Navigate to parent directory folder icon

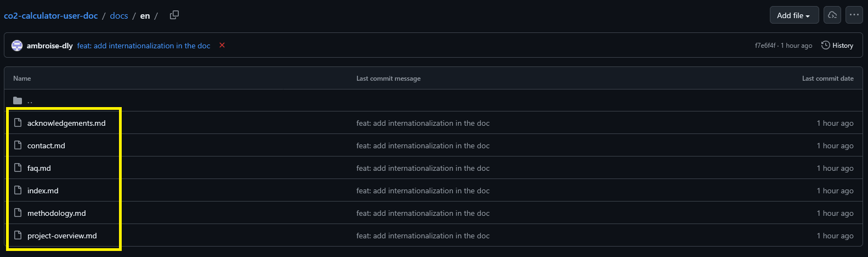click(18, 100)
